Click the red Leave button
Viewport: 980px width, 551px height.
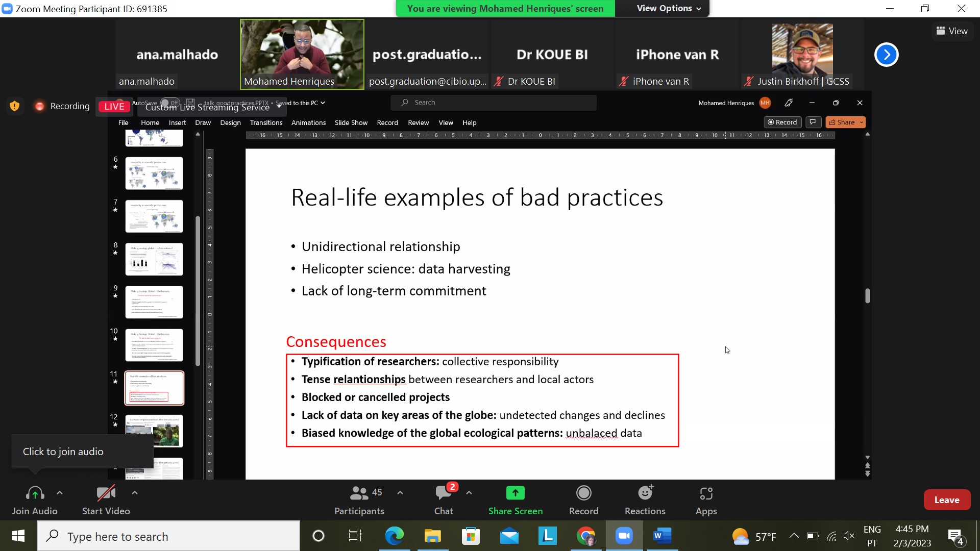point(947,500)
